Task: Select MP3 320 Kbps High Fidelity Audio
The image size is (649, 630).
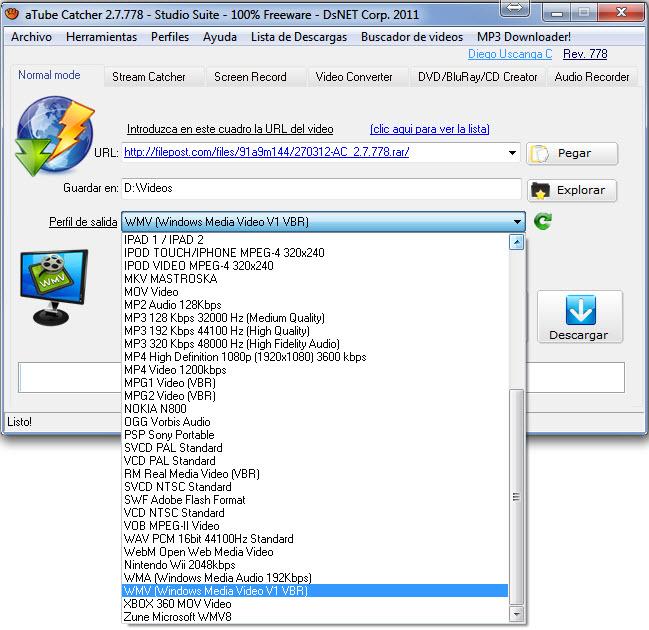Action: [315, 344]
